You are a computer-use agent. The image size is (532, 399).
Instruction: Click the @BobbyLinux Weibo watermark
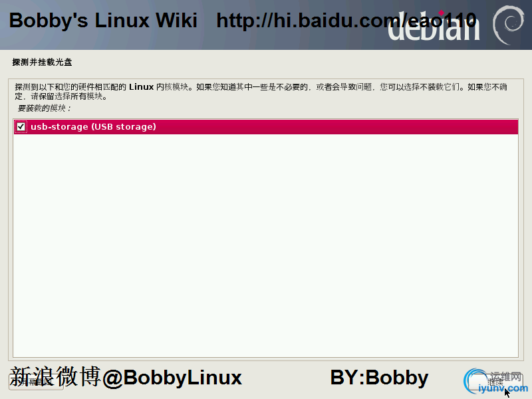point(172,377)
